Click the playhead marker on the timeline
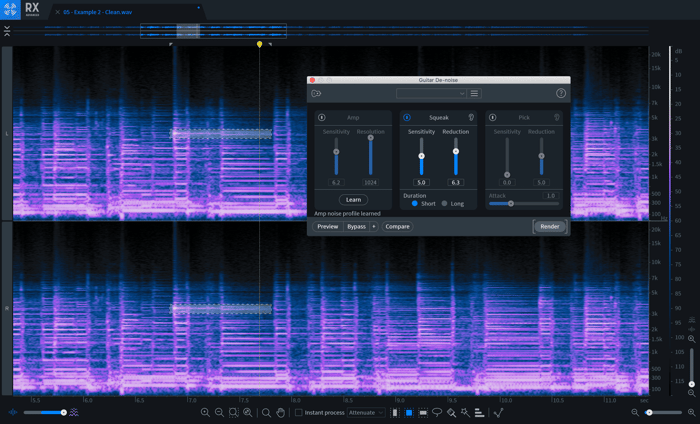 259,44
